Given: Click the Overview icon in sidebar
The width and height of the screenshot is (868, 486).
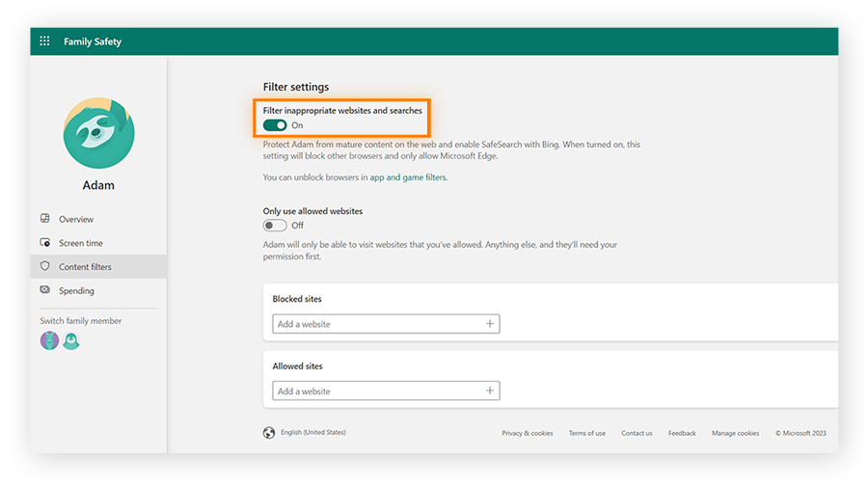Looking at the screenshot, I should point(44,219).
